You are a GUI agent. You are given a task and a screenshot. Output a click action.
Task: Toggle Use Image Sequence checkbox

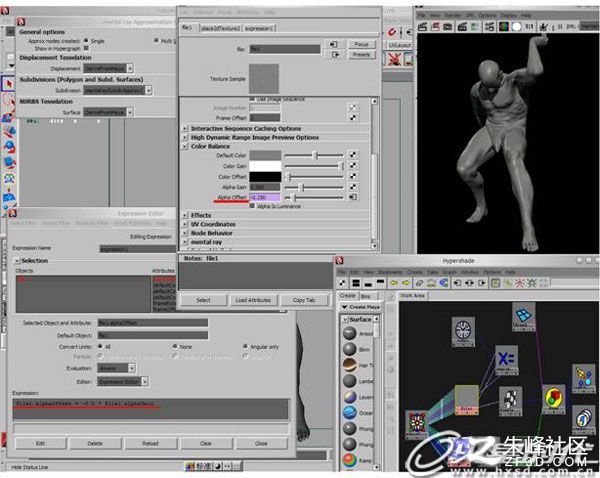(x=252, y=99)
